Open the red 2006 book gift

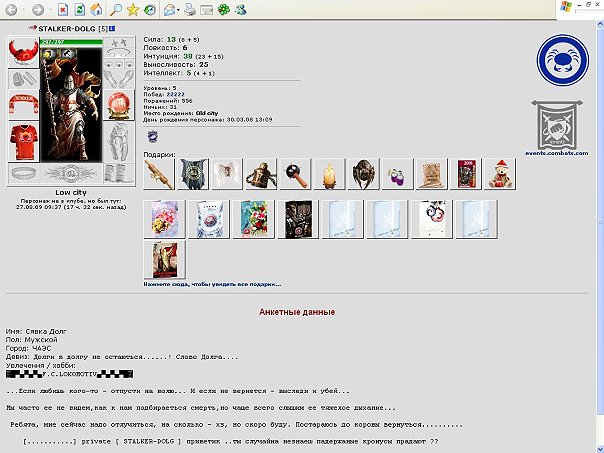pos(465,174)
